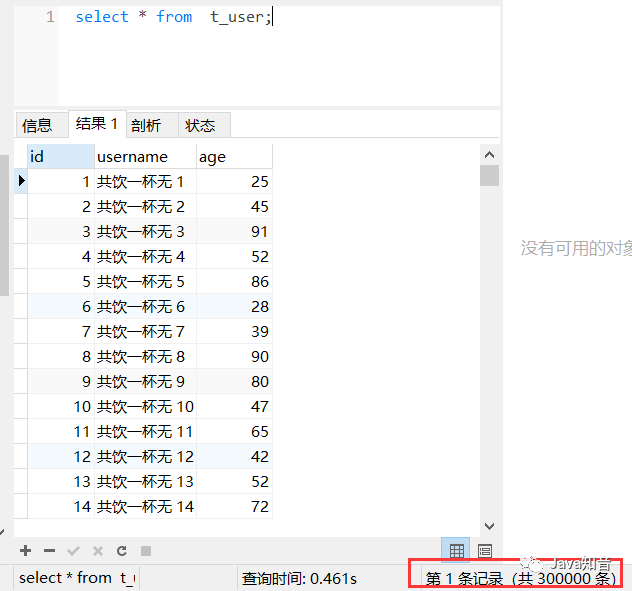
Task: Select age cell 28 in row 6
Action: [235, 306]
